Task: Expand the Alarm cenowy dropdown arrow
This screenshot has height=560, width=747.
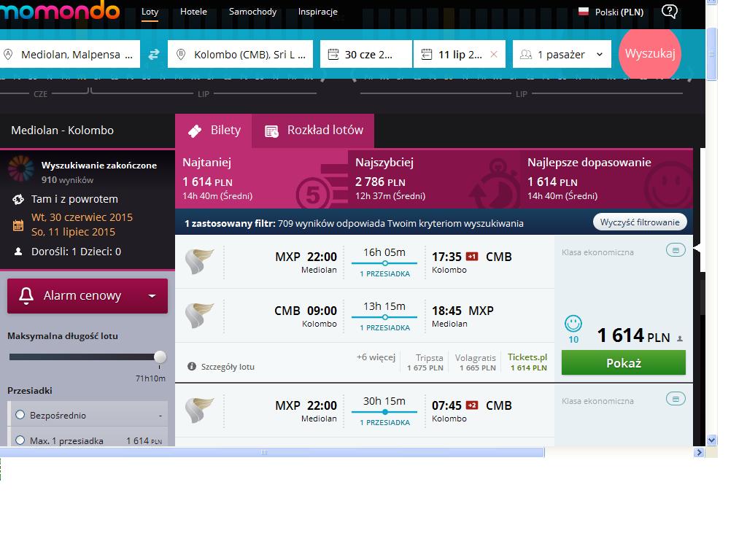Action: (x=152, y=296)
